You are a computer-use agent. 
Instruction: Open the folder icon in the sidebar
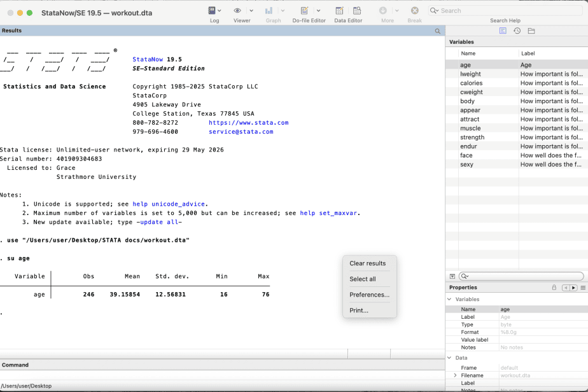tap(531, 31)
